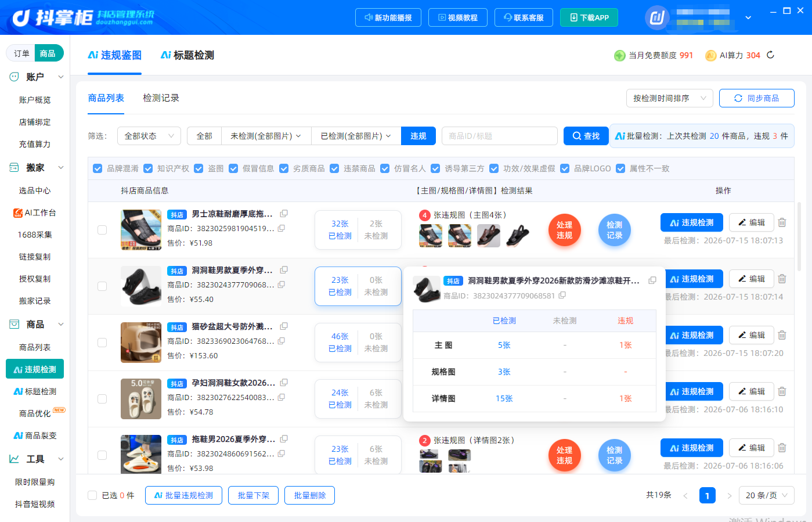Open the 按检测时间排序 sort dropdown
812x522 pixels.
[669, 98]
